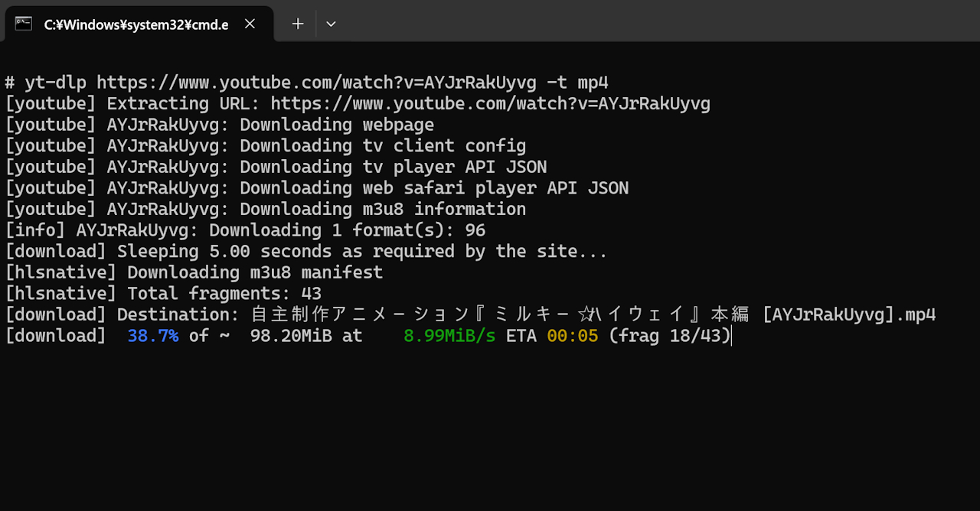This screenshot has height=511, width=980.
Task: Click the frag 18/43 counter text
Action: [670, 336]
